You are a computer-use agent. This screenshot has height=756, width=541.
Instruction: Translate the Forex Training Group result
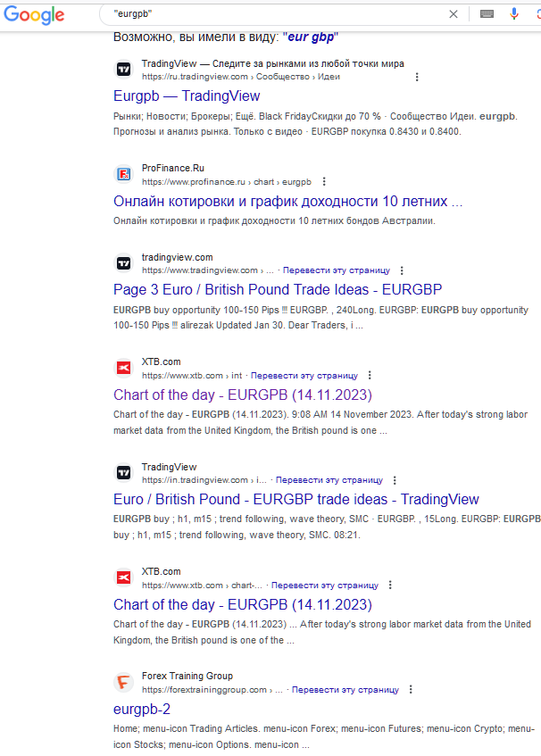tap(345, 690)
